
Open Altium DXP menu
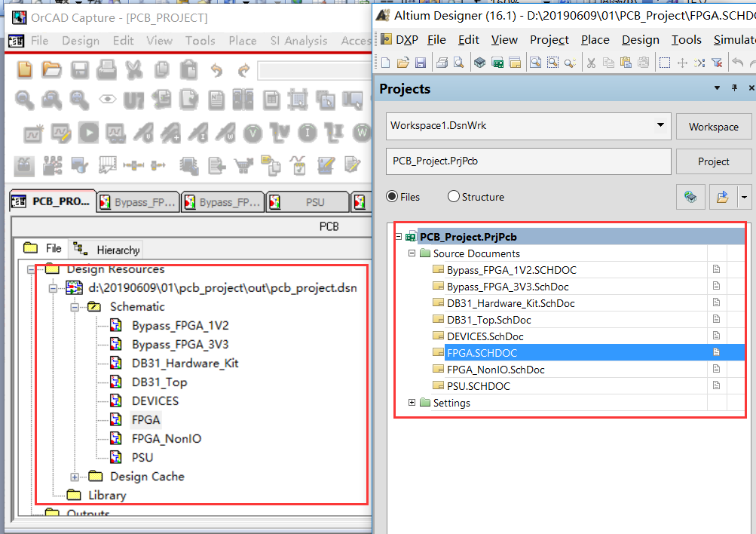tap(399, 39)
